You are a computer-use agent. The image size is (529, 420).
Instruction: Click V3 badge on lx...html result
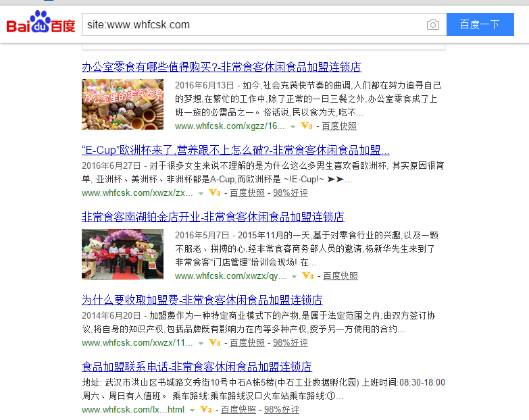point(206,410)
